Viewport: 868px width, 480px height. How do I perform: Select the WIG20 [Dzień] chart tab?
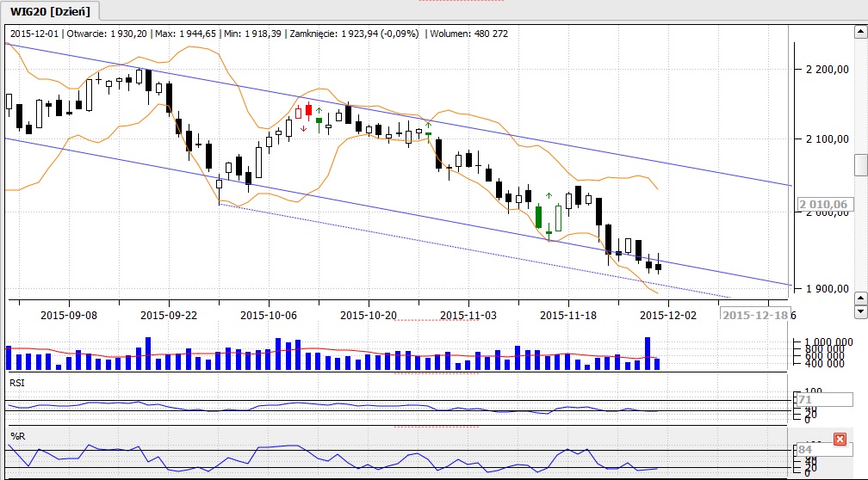[x=50, y=11]
